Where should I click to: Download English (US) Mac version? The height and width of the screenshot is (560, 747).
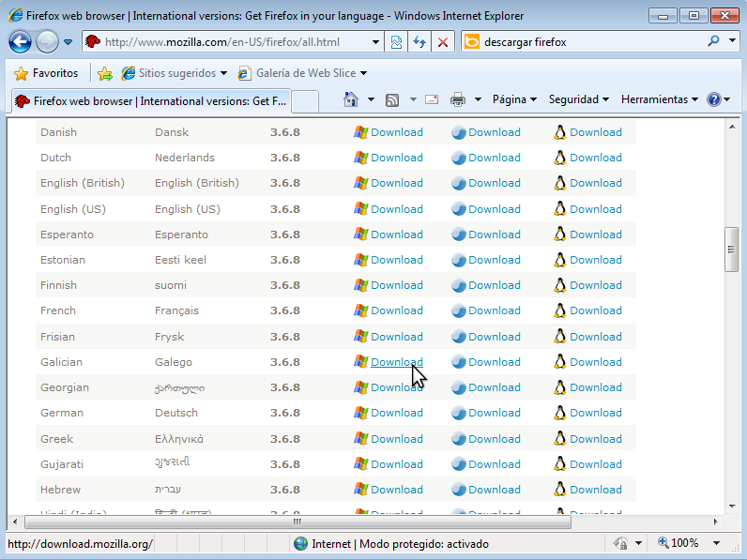coord(495,209)
